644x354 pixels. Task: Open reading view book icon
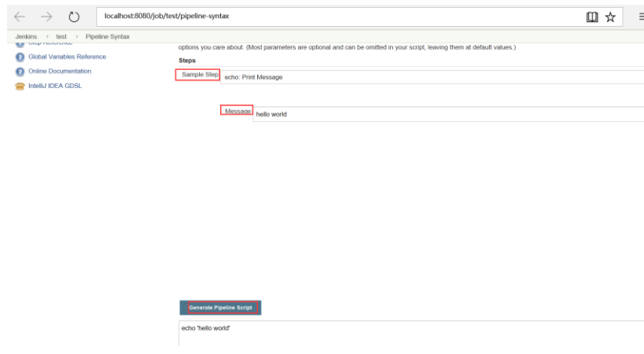[592, 17]
